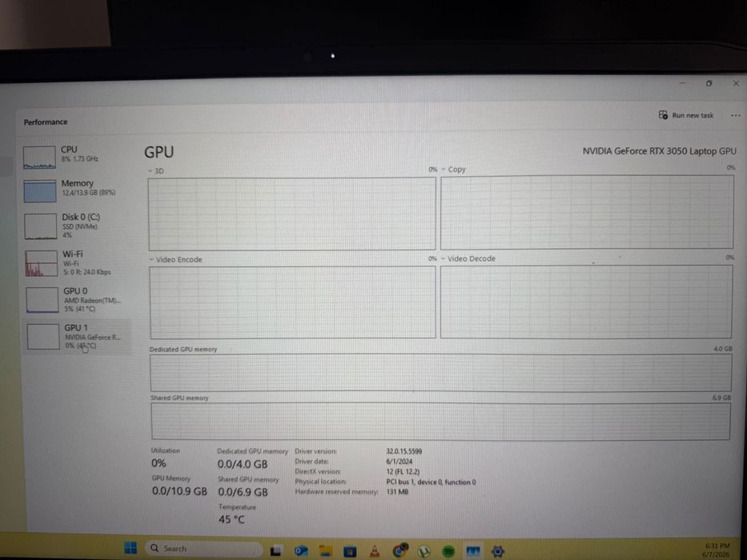
Task: Click the 131 MB hardware reserved value
Action: click(x=397, y=492)
